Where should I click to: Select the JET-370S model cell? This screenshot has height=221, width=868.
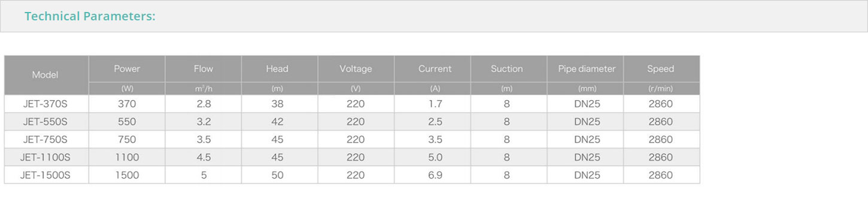(47, 104)
